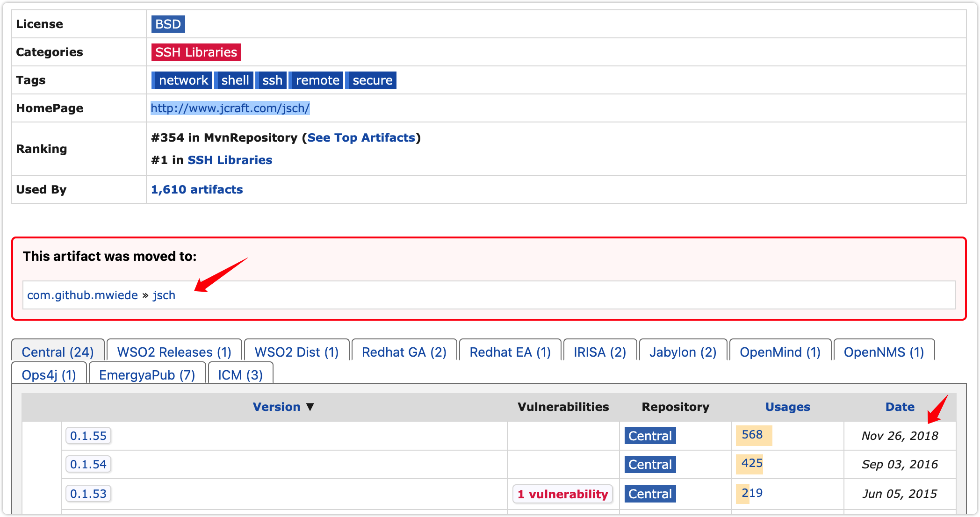
Task: Click the BSD license badge
Action: coord(168,24)
